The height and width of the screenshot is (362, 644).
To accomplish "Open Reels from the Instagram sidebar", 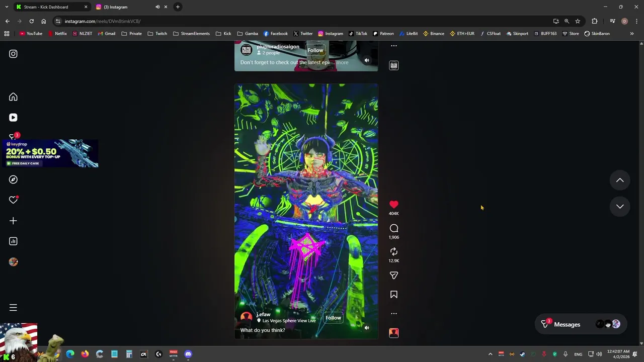I will (13, 118).
